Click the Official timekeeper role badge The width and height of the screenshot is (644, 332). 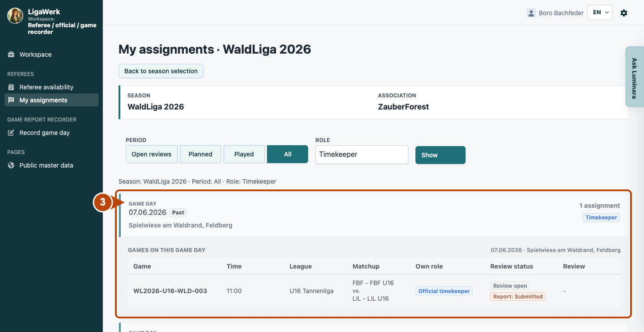444,291
